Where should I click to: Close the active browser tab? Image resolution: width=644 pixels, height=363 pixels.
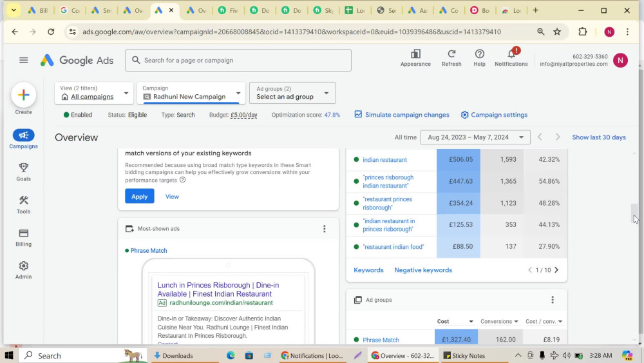click(x=171, y=10)
